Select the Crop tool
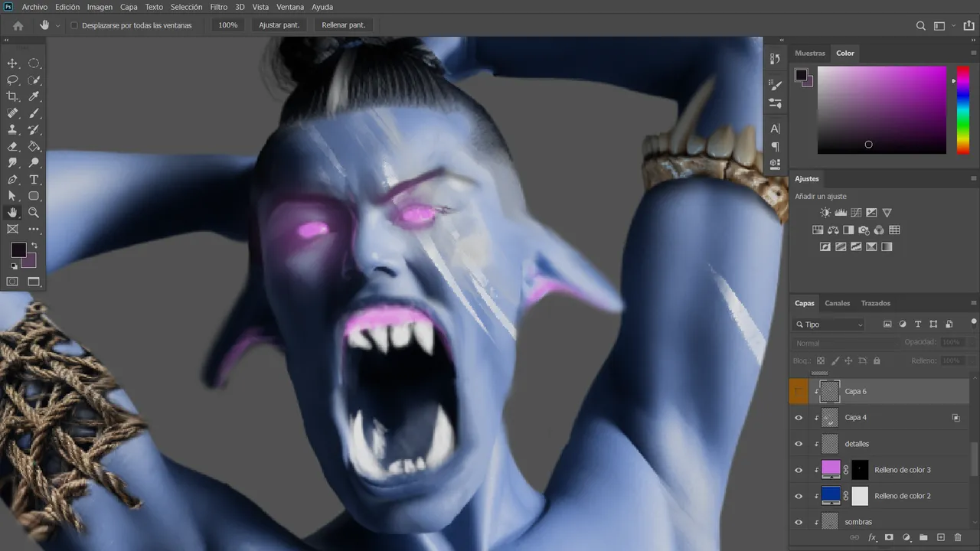 [12, 96]
